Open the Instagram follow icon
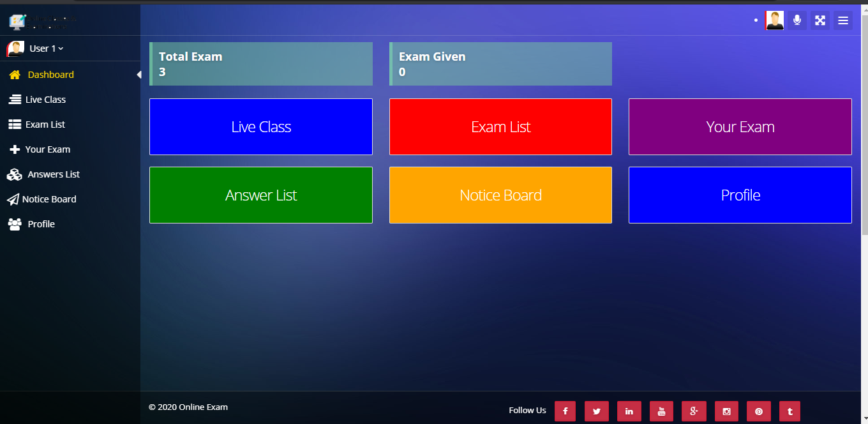868x424 pixels. (x=726, y=411)
